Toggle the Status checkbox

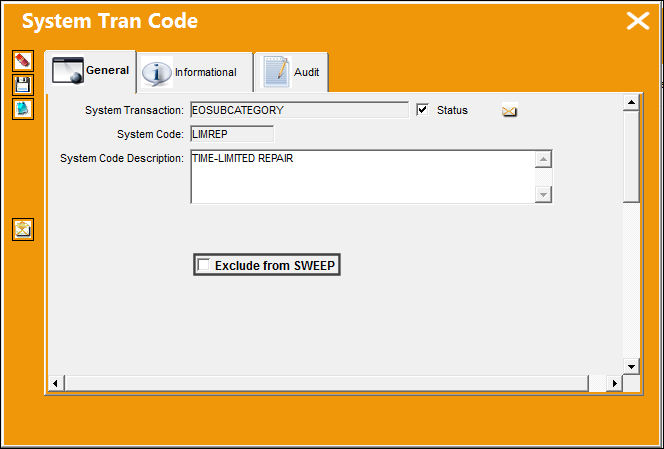423,110
